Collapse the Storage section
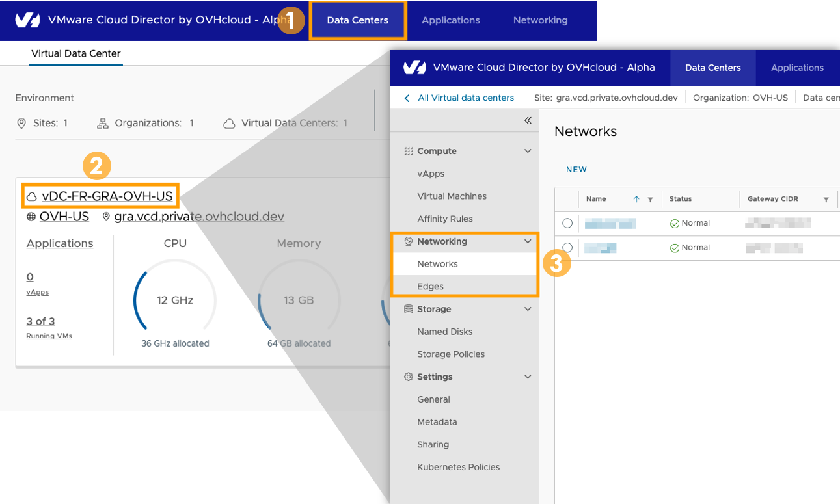 pos(528,309)
